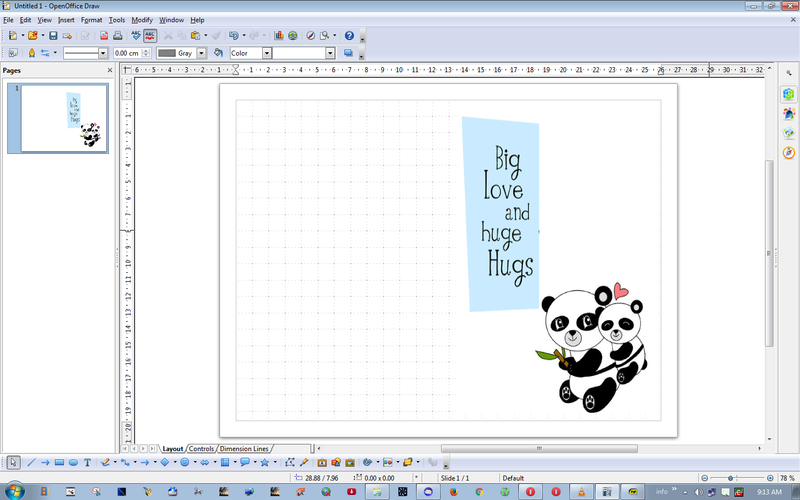Select the Ellipse tool
This screenshot has height=500, width=800.
(x=73, y=462)
